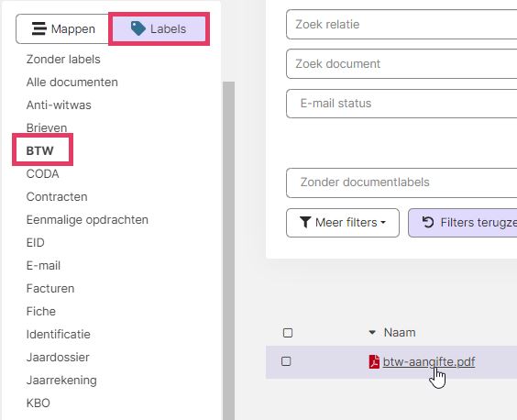The image size is (517, 420).
Task: Focus the Zoek document search field
Action: (x=401, y=63)
